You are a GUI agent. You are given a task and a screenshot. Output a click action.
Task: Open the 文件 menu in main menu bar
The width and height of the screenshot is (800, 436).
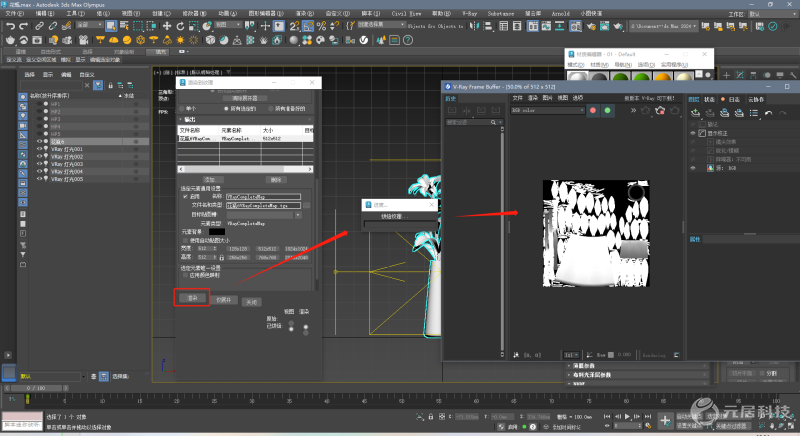14,13
